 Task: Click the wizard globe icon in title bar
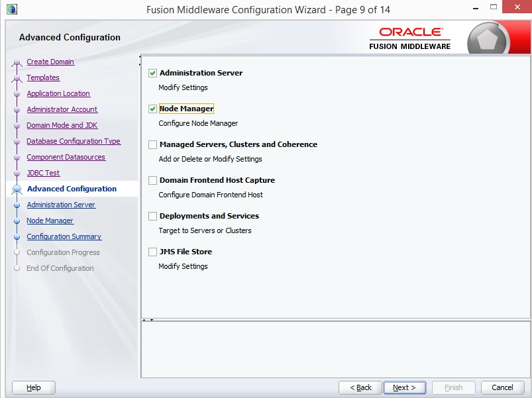(x=11, y=9)
